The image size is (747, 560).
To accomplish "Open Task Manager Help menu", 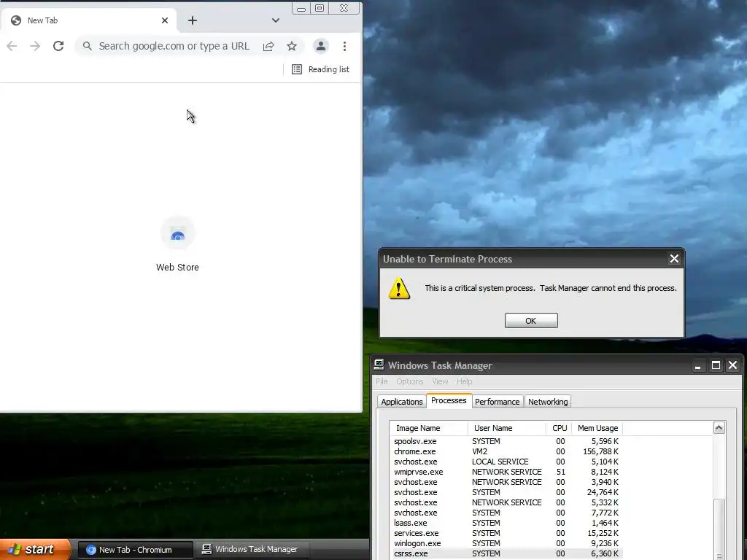I will (x=464, y=381).
